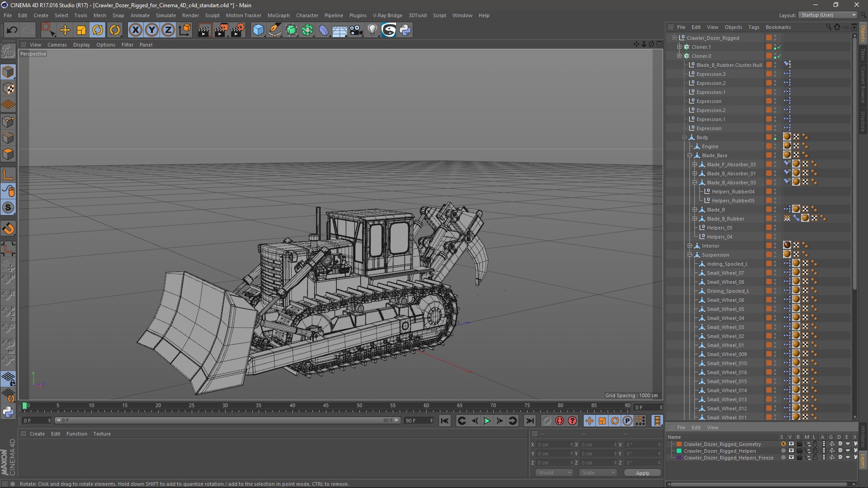Collapse the Suspension hierarchy

pos(690,255)
